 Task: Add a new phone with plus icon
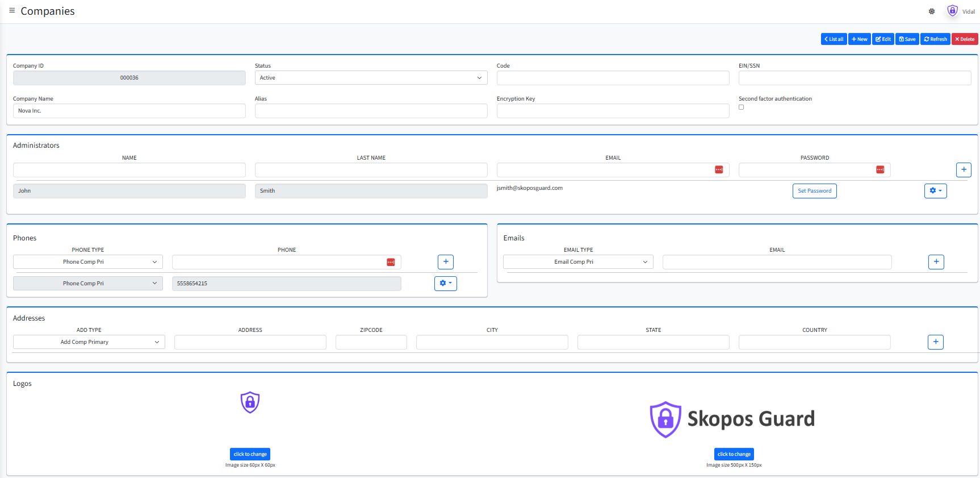click(446, 262)
